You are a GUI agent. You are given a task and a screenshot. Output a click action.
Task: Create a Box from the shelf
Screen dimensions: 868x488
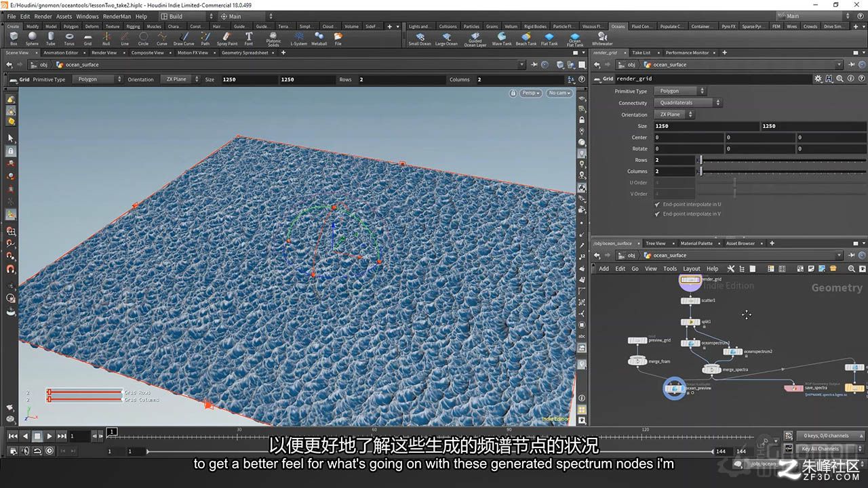(14, 38)
